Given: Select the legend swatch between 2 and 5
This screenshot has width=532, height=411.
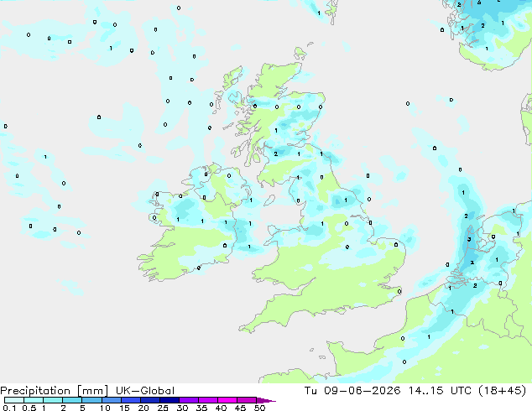Looking at the screenshot, I should (x=72, y=400).
